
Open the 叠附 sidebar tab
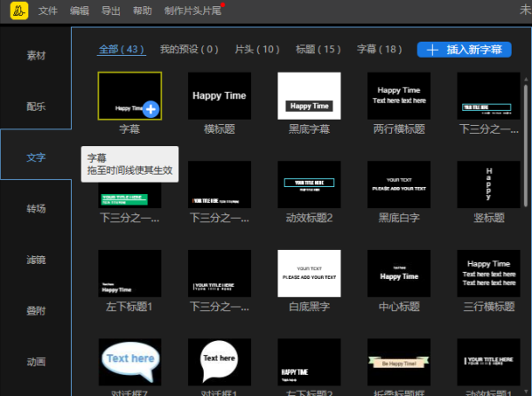point(36,311)
